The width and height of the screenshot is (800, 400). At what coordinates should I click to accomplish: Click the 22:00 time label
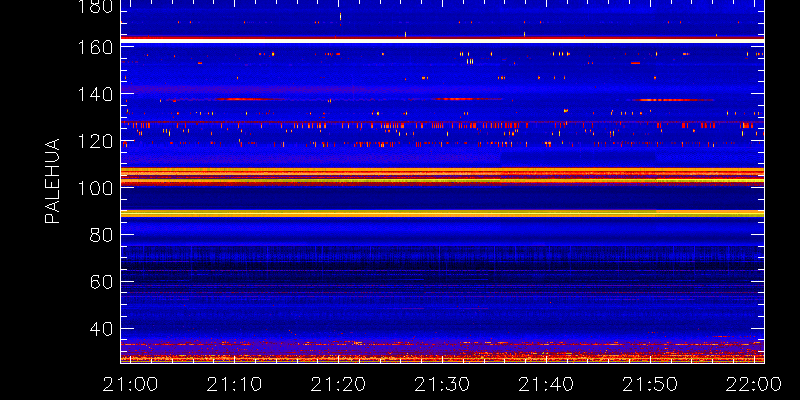tap(755, 384)
